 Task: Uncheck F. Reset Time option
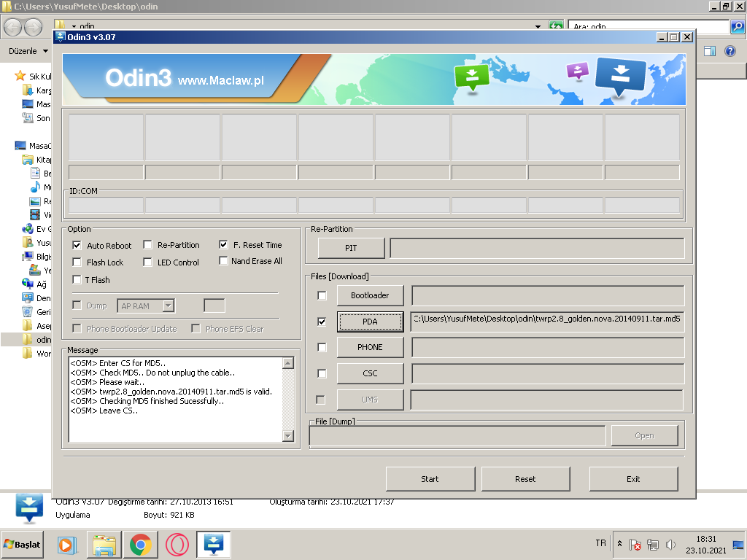(x=223, y=244)
